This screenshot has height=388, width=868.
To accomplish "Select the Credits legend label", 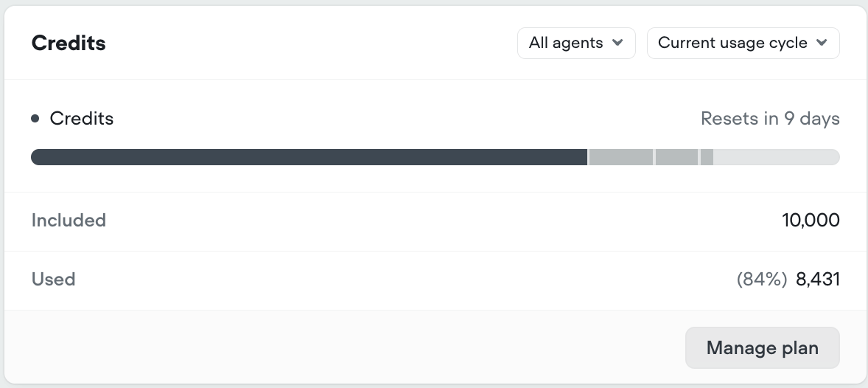I will (82, 118).
